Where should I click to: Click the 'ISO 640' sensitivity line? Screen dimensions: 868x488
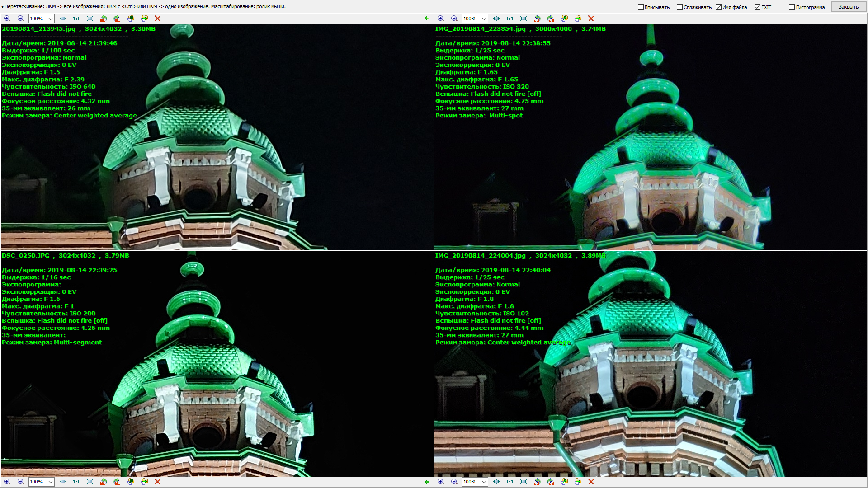[49, 86]
